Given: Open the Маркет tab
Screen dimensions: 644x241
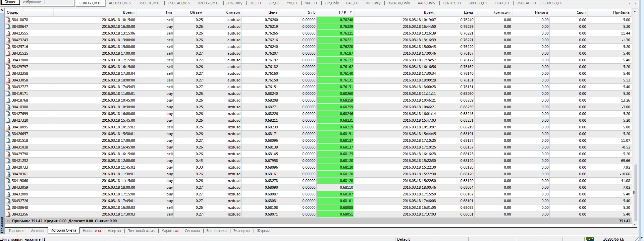Looking at the screenshot, I should tap(170, 231).
